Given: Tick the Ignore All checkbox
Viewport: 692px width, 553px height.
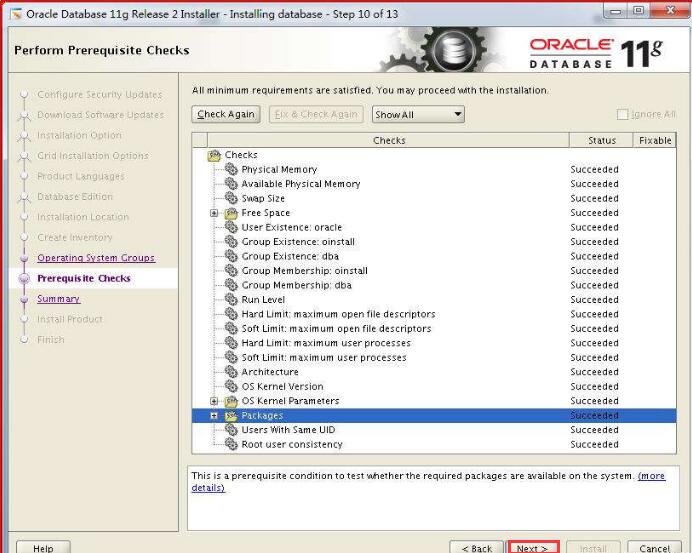Looking at the screenshot, I should pyautogui.click(x=622, y=115).
